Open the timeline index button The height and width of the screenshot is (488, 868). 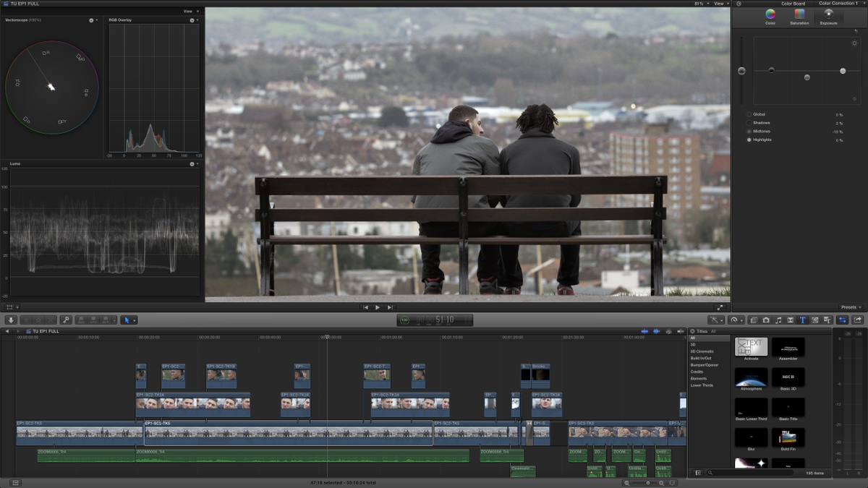click(x=15, y=482)
